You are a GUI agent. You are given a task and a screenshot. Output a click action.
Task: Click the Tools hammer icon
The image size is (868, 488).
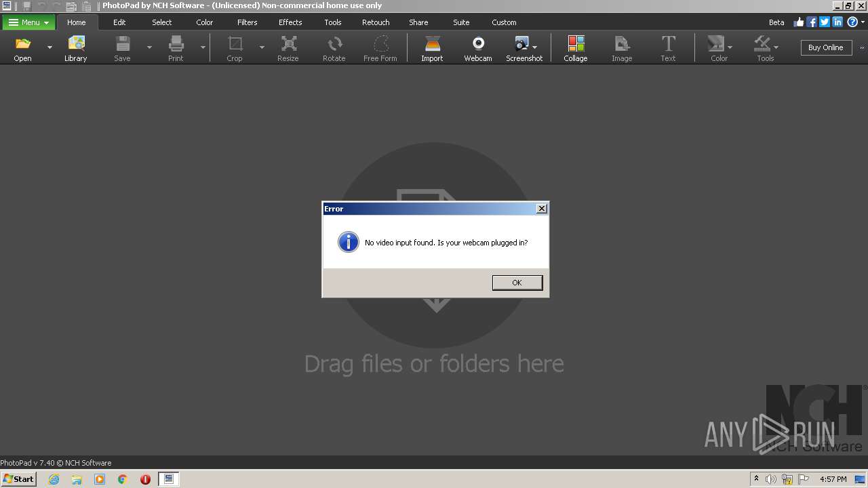[764, 48]
